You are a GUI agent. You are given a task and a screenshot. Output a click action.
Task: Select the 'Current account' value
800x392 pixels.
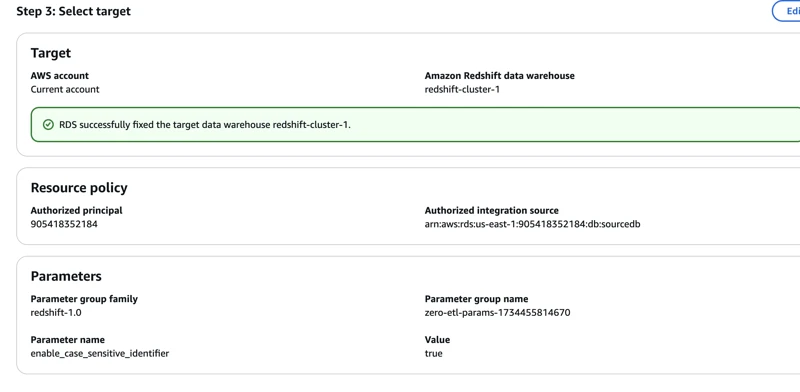65,89
